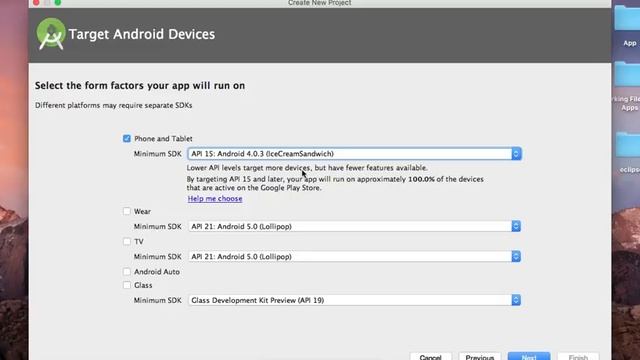This screenshot has width=640, height=360.
Task: Open the Wear Minimum SDK dropdown
Action: (x=354, y=226)
